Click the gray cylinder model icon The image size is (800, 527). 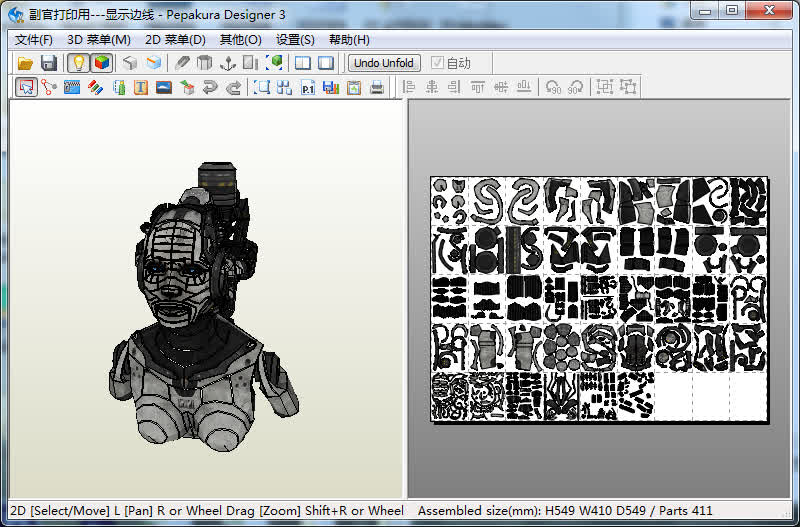tap(205, 63)
